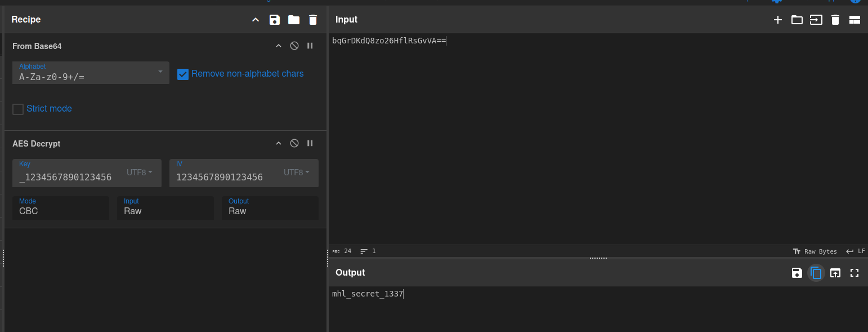Clear the recipe with trash icon
This screenshot has width=868, height=332.
[313, 20]
